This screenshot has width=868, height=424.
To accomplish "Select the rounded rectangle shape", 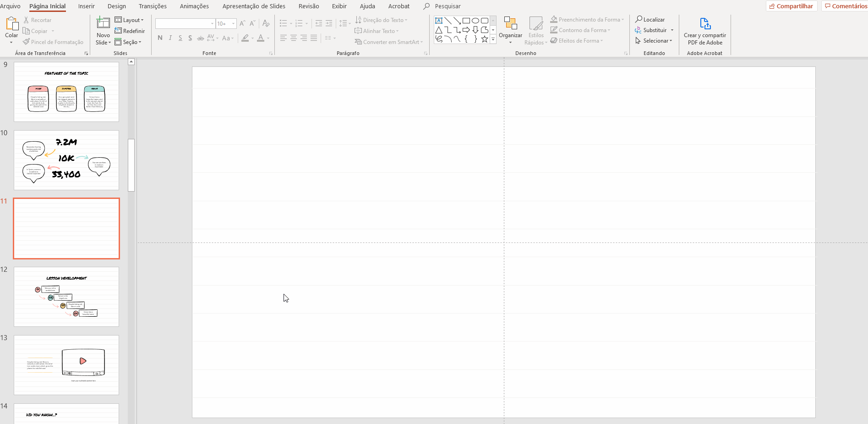I will coord(485,21).
